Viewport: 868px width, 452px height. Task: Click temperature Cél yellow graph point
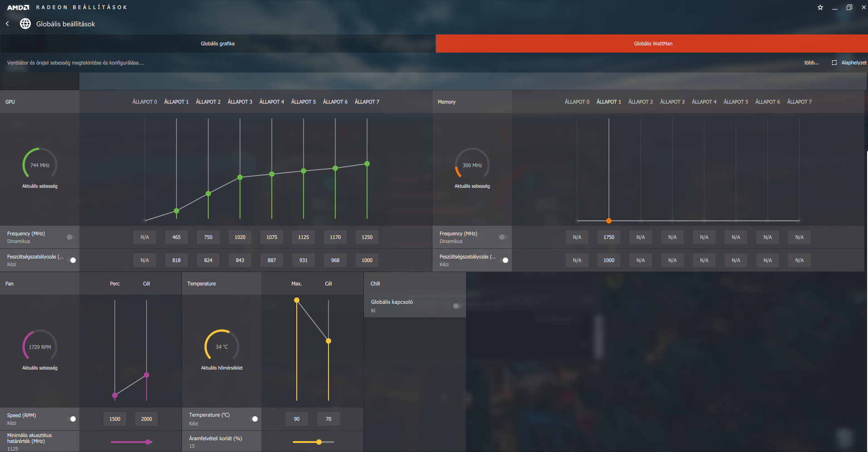tap(329, 341)
